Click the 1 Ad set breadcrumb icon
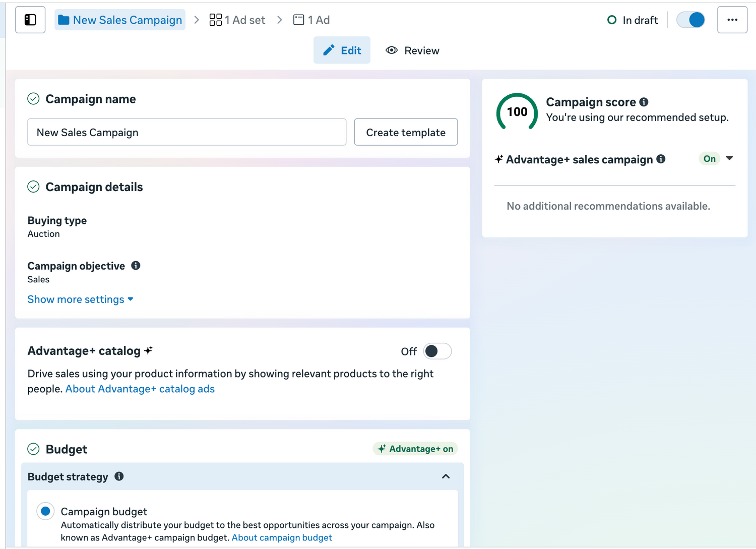Screen dimensions: 756x549 (216, 20)
